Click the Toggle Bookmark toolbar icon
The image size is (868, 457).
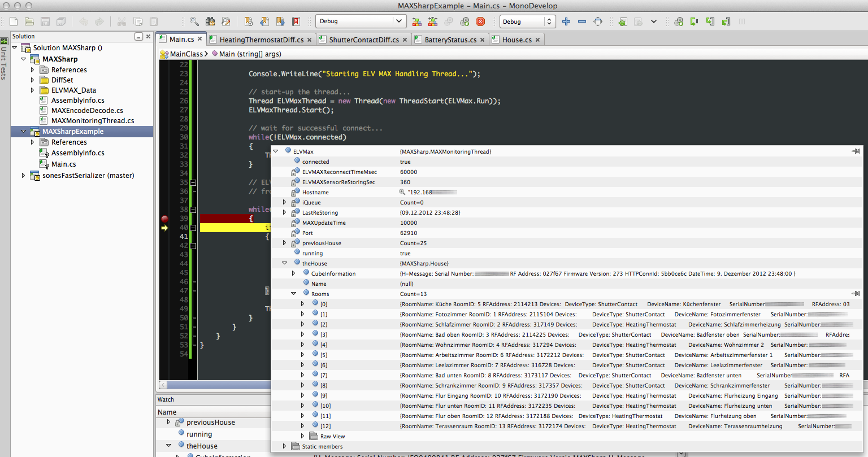[x=248, y=21]
